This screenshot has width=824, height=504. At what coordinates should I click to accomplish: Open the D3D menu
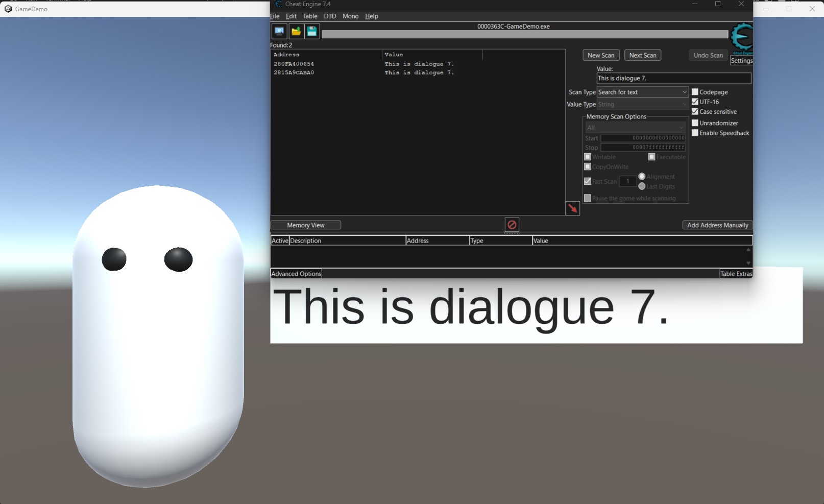(330, 16)
